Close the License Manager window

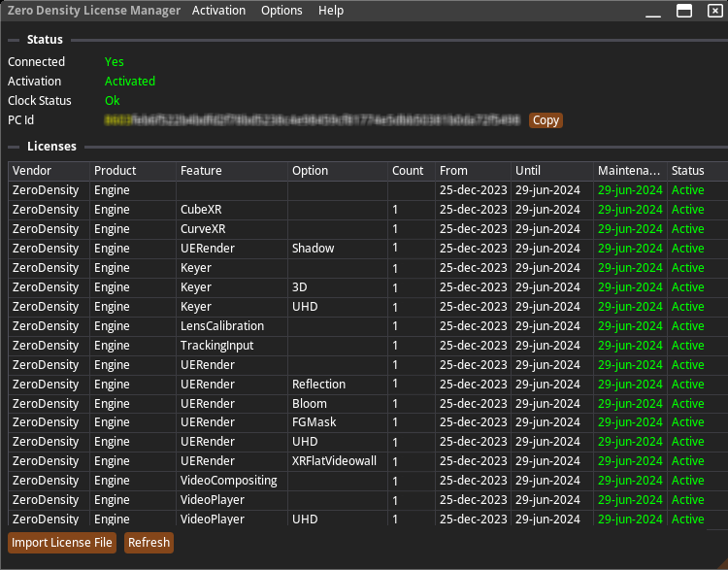point(714,11)
